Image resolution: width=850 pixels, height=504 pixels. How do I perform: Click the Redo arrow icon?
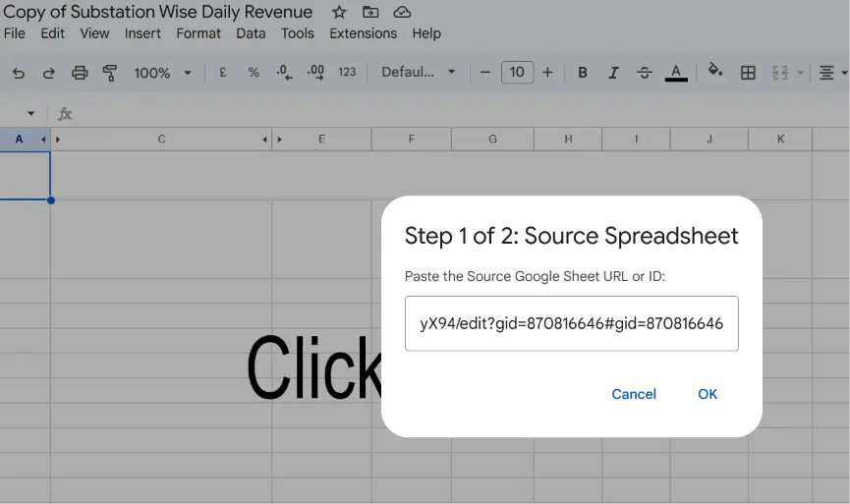pyautogui.click(x=49, y=73)
